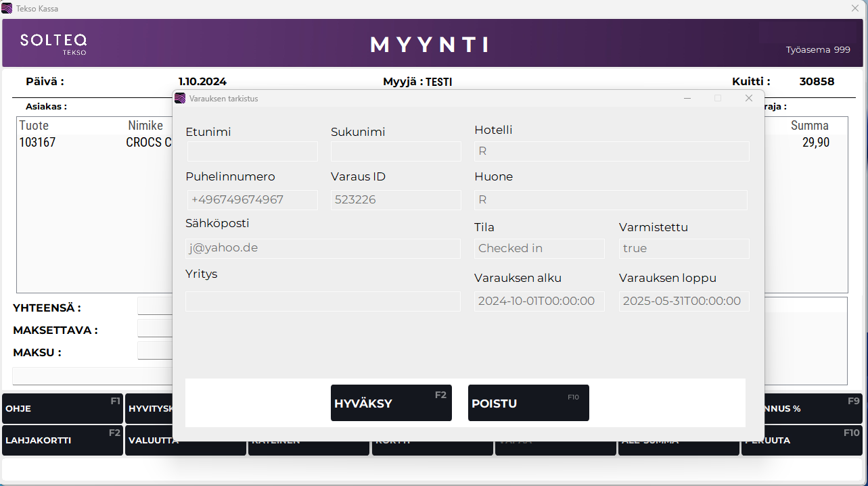Close the Varauksen tarkistus dialog

coord(748,99)
